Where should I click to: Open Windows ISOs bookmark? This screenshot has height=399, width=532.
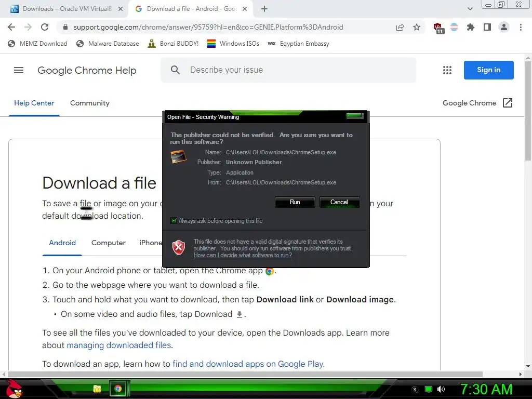click(x=233, y=44)
